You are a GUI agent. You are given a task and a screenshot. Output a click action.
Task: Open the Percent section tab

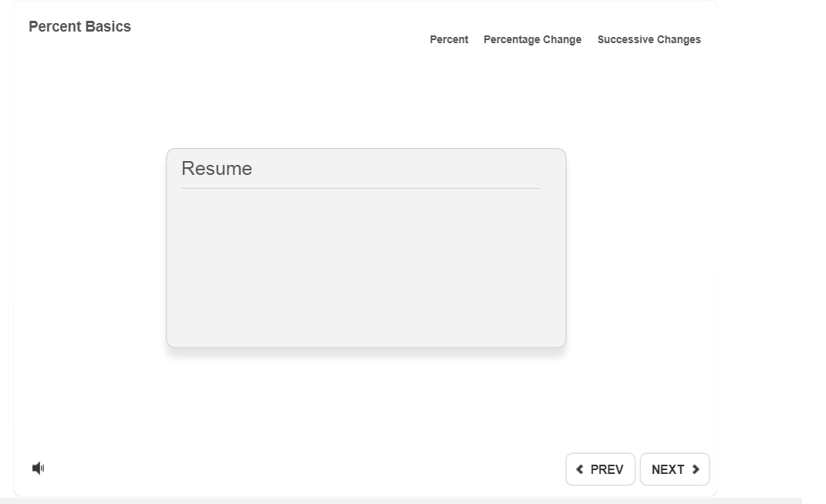pyautogui.click(x=449, y=39)
